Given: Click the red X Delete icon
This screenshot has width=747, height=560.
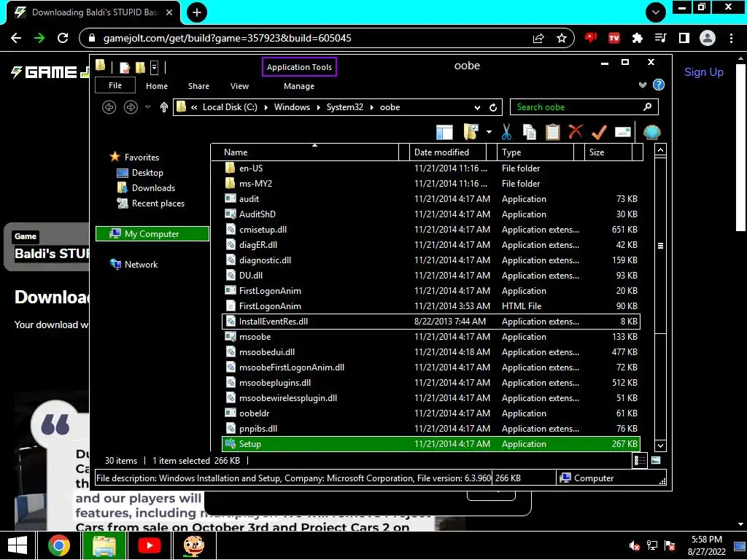Looking at the screenshot, I should pyautogui.click(x=576, y=131).
